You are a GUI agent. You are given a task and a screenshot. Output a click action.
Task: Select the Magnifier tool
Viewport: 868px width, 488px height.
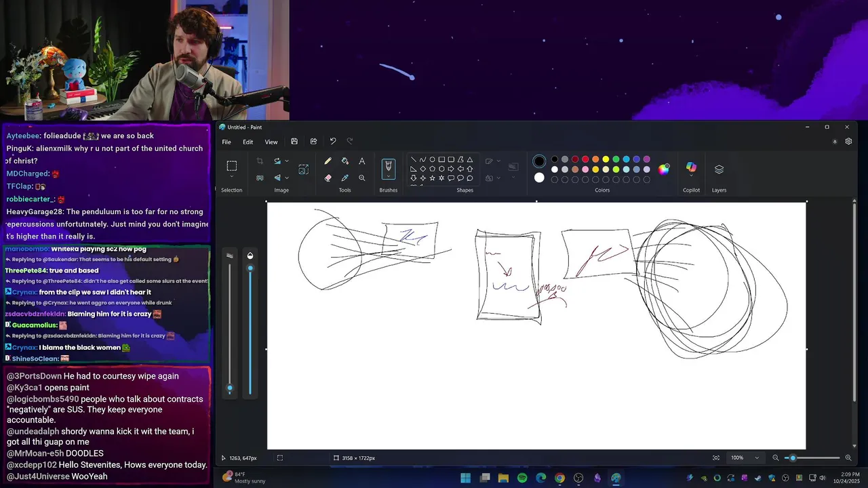pyautogui.click(x=361, y=178)
